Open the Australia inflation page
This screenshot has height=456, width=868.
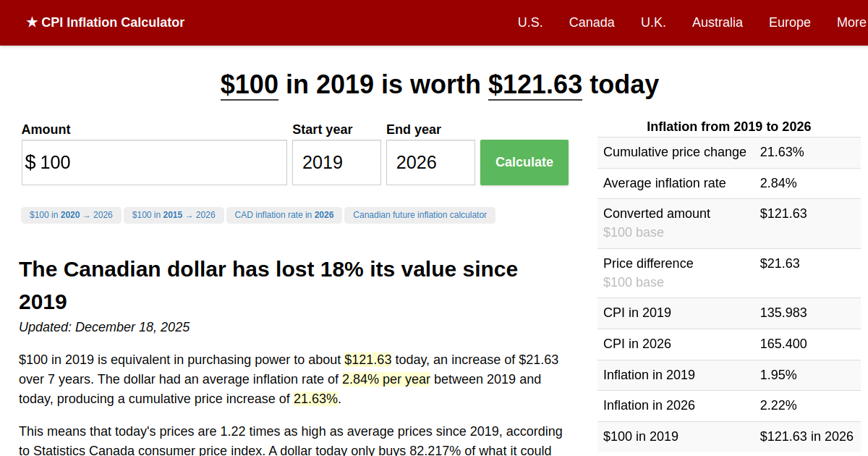pyautogui.click(x=717, y=22)
